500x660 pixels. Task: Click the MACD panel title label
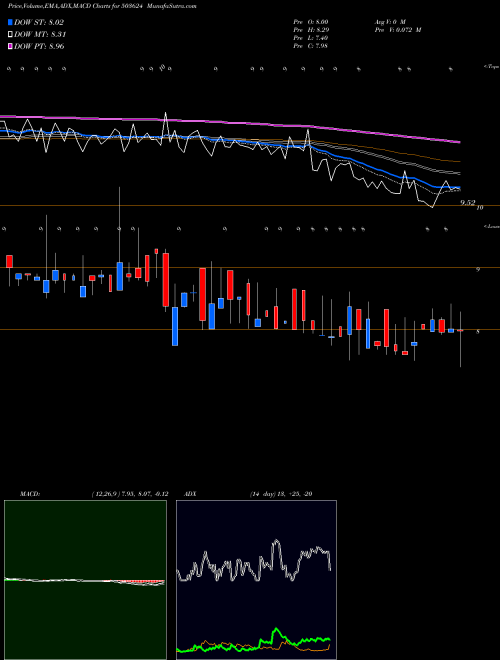(30, 494)
